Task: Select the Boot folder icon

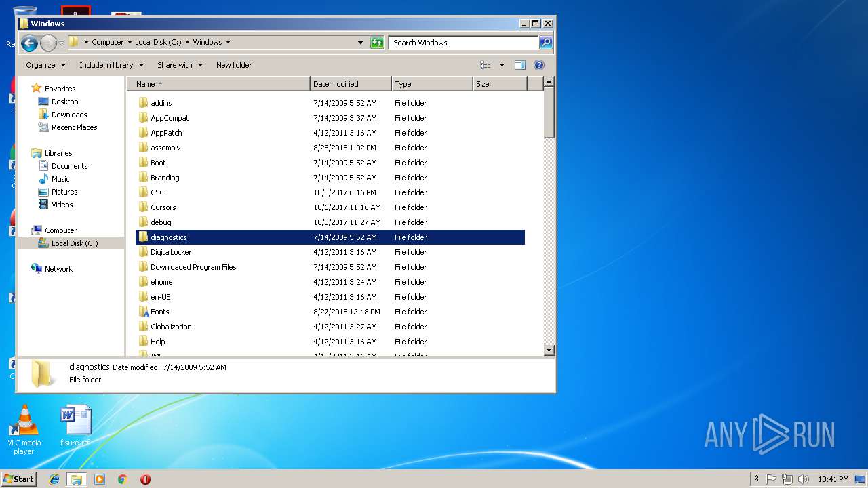Action: click(x=143, y=163)
